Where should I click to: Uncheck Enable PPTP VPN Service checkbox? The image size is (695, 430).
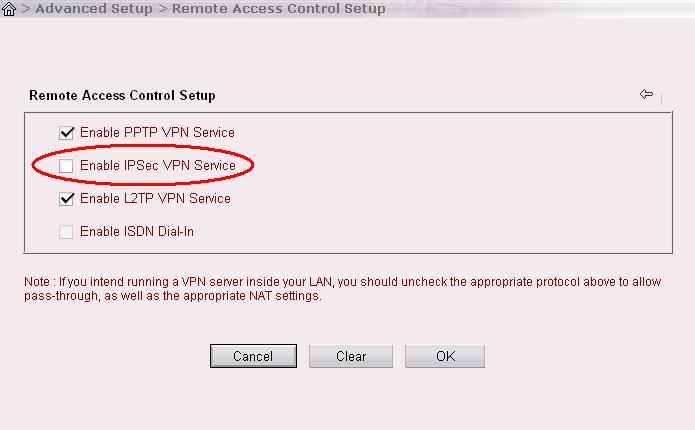coord(66,133)
